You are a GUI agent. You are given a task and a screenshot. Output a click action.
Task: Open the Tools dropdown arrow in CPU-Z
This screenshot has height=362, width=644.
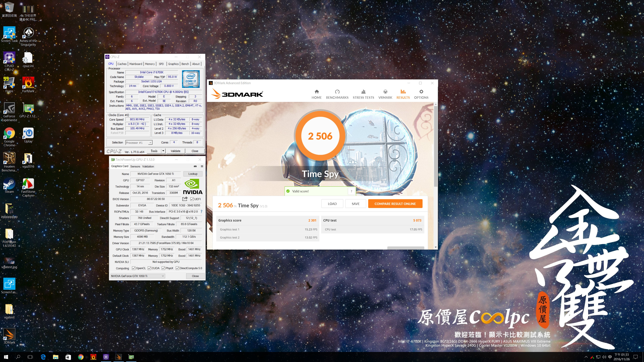tap(163, 151)
